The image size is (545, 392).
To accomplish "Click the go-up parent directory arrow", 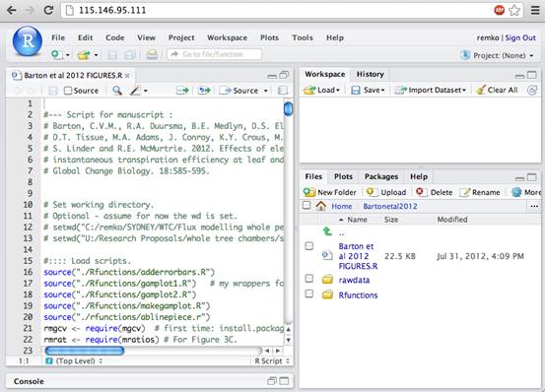I will coord(327,230).
